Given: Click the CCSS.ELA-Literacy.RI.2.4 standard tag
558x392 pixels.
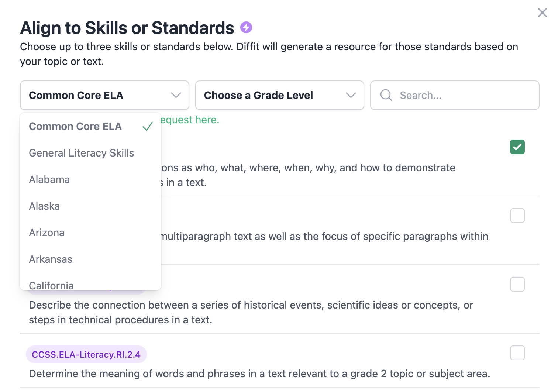Looking at the screenshot, I should (86, 354).
